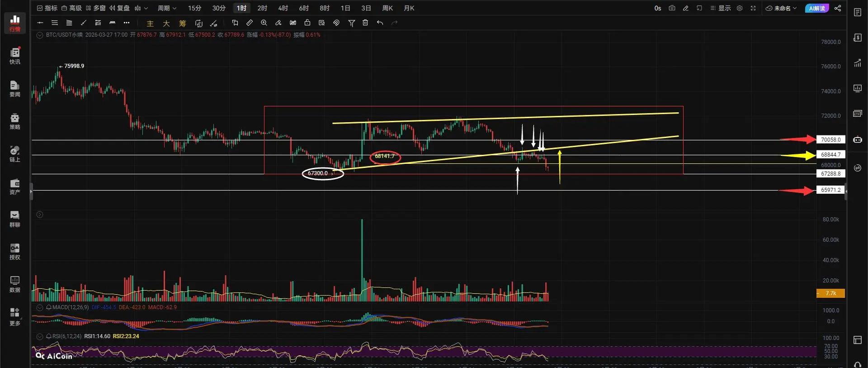Switch to the 1日 timeframe
The width and height of the screenshot is (868, 368).
[345, 8]
